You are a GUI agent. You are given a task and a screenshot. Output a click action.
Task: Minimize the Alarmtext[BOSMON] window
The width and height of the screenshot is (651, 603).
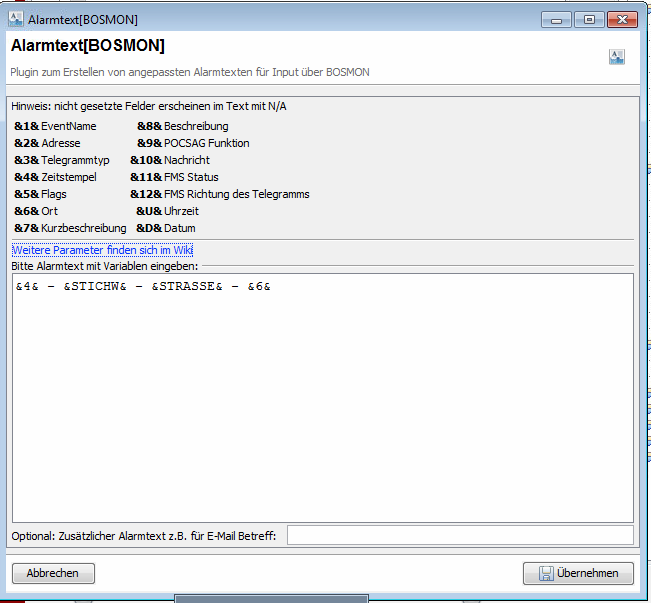[x=556, y=20]
